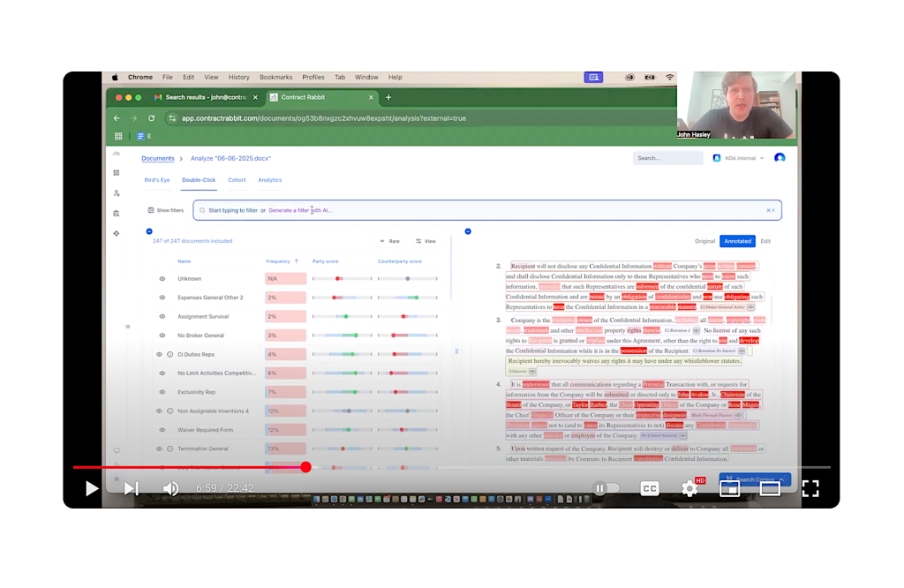Open the Bird's Eye tab

(x=157, y=180)
